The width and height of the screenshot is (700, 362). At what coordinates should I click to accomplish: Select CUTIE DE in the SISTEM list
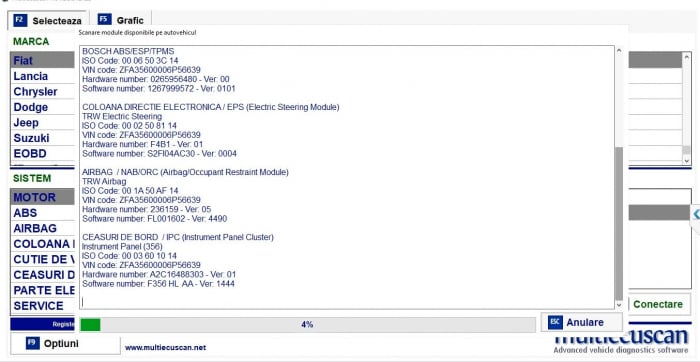pos(42,259)
